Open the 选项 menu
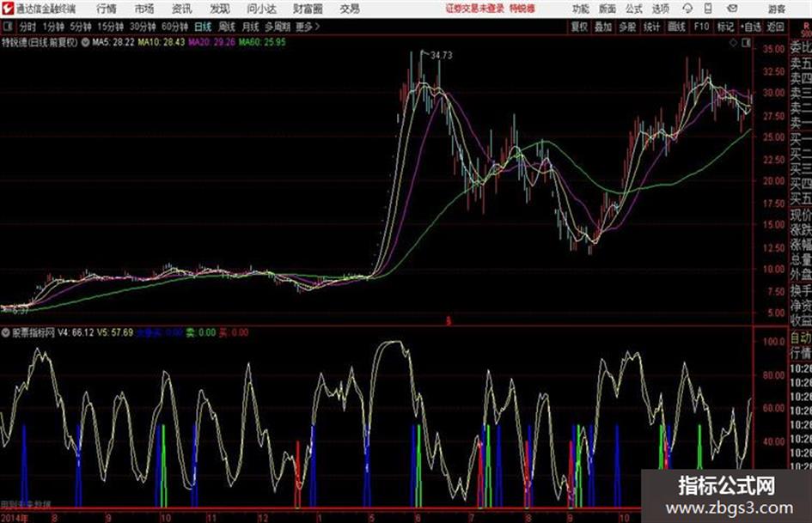 click(x=660, y=9)
